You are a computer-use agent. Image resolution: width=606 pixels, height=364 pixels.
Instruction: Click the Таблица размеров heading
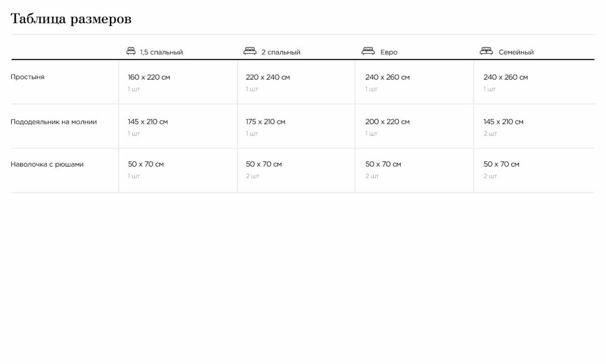tap(71, 19)
